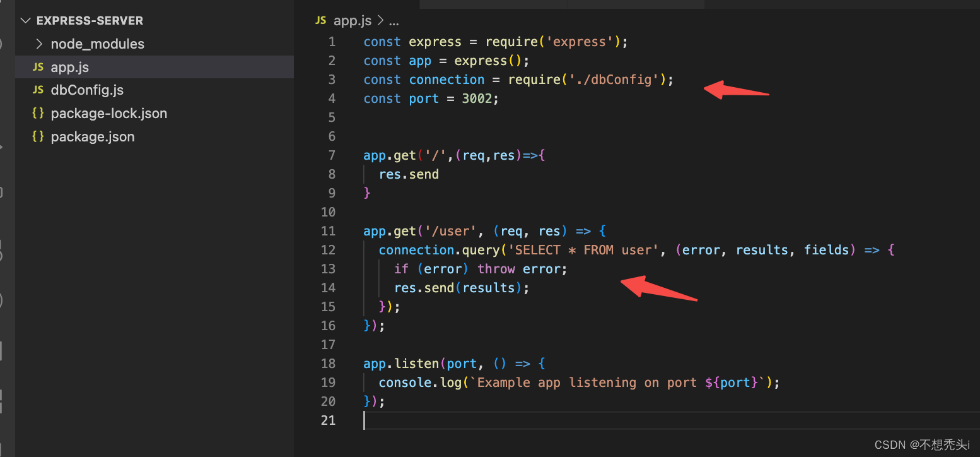Screen dimensions: 980x457
Task: Click 'fields' parameter on line 12
Action: pyautogui.click(x=826, y=250)
